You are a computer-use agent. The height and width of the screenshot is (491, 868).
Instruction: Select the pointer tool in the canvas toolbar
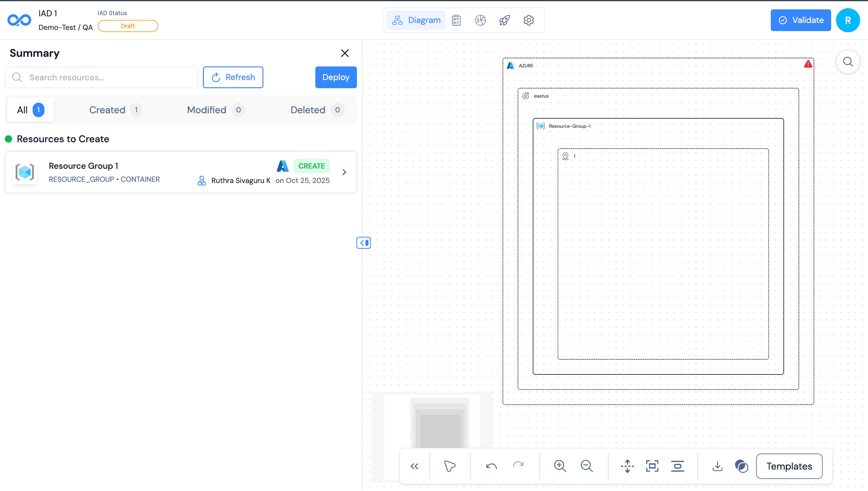[x=450, y=466]
